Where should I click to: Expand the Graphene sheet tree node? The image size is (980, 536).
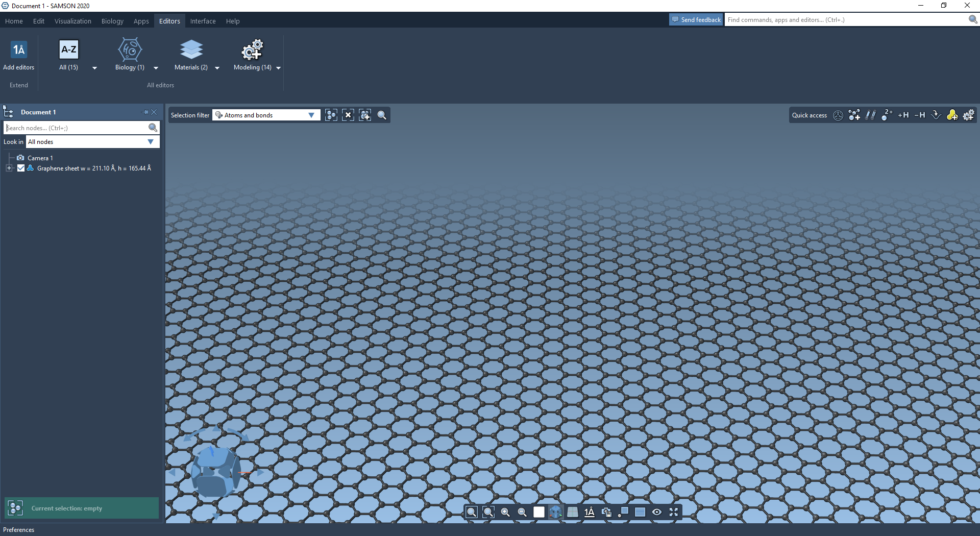point(9,168)
